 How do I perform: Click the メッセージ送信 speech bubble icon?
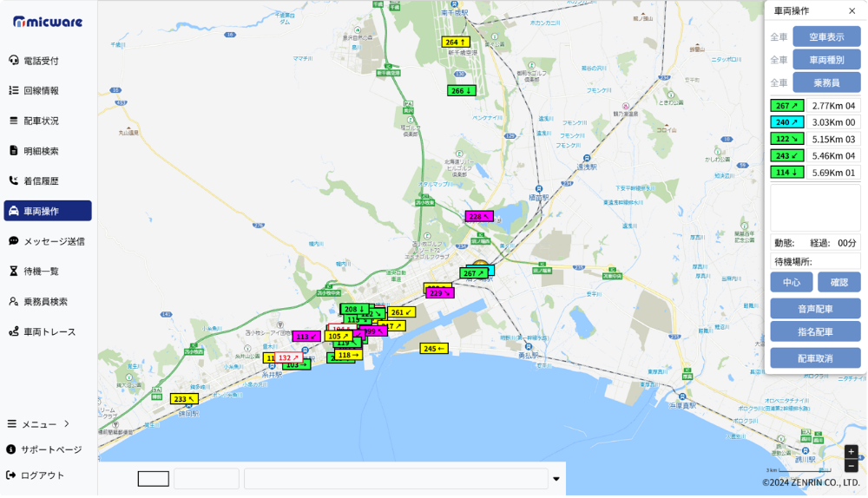(13, 241)
